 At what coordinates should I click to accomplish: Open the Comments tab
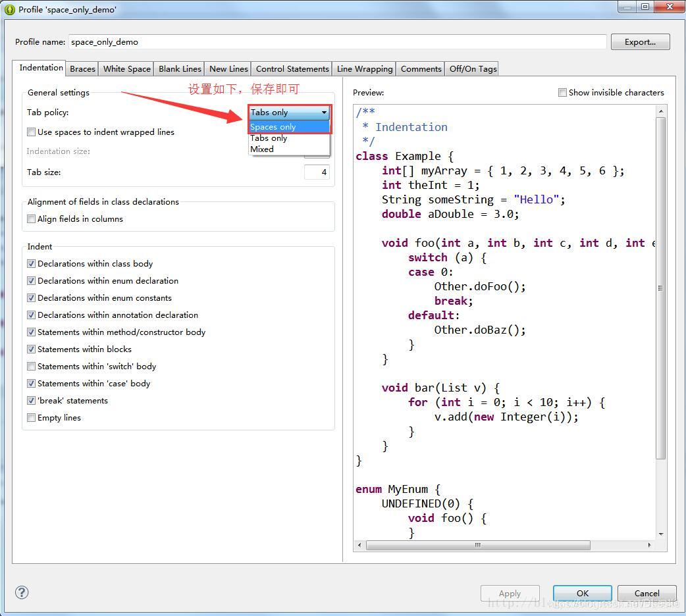tap(421, 68)
